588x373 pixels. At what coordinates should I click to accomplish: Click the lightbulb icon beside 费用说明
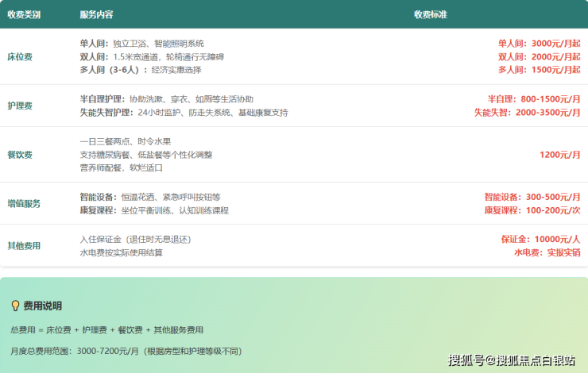point(15,306)
